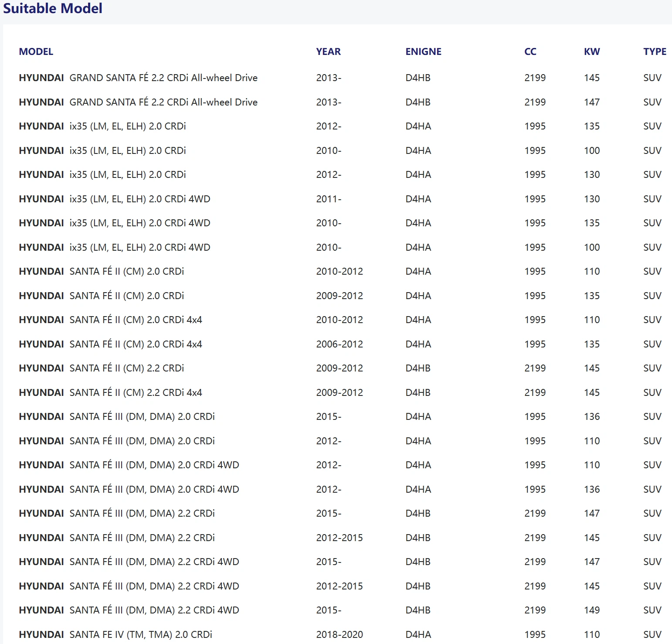
Task: Click the D4HA engine cell in the 2018-2020 row
Action: coord(418,634)
